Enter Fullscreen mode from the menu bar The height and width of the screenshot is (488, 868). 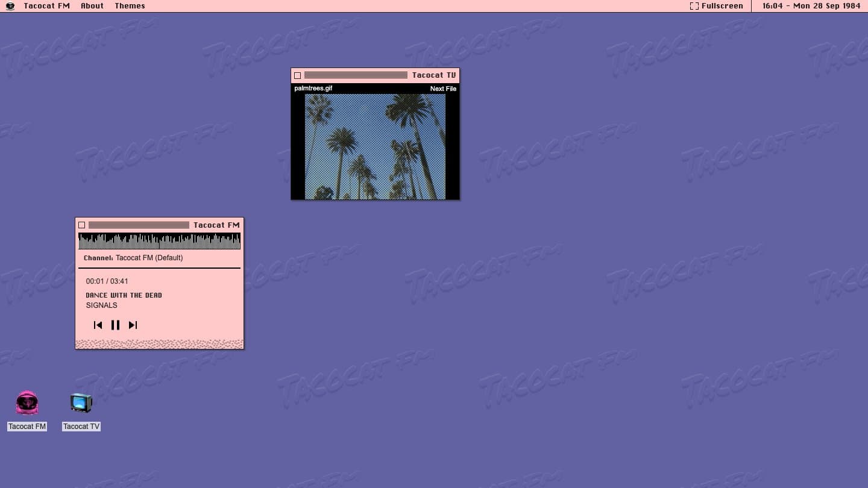point(716,6)
